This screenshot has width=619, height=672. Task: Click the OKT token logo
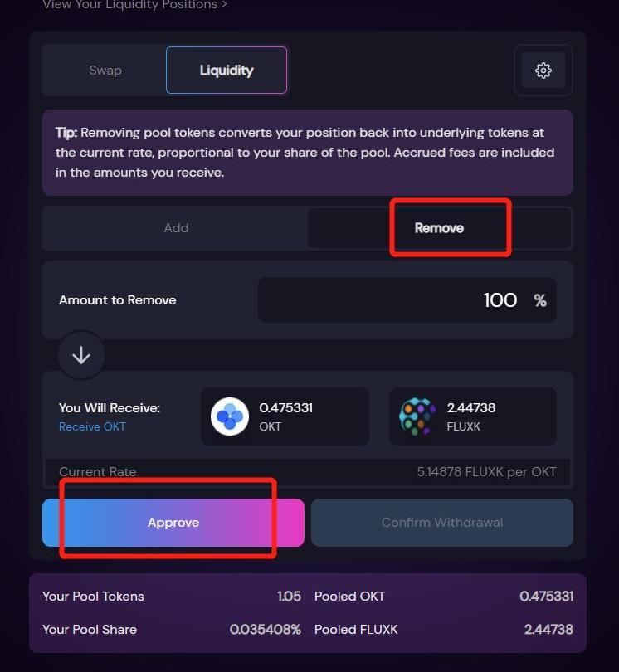click(229, 416)
